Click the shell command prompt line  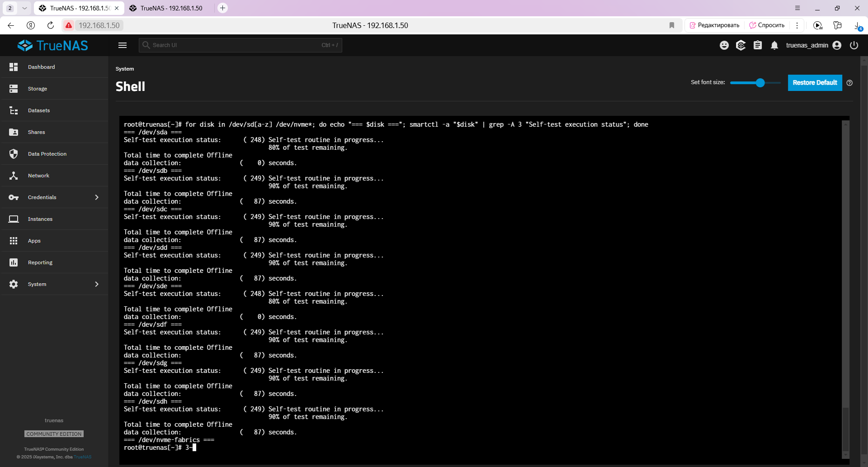(160, 448)
